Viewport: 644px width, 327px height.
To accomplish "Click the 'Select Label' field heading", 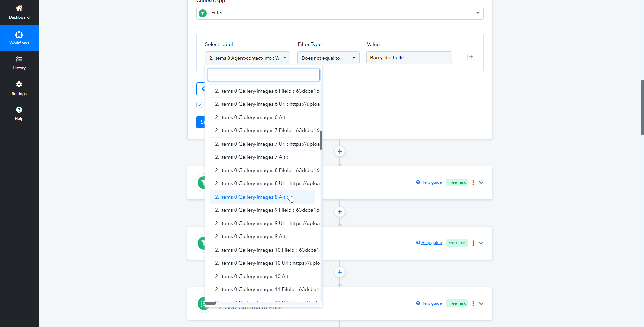I will [x=219, y=44].
